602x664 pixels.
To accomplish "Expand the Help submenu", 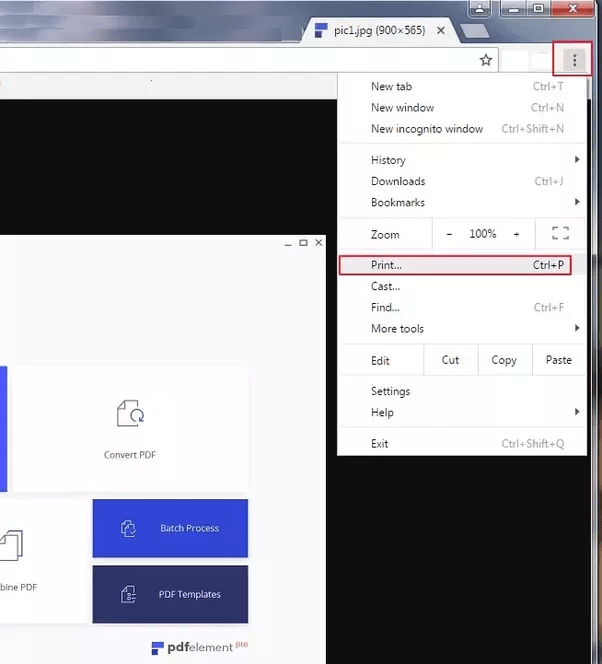I will point(462,412).
